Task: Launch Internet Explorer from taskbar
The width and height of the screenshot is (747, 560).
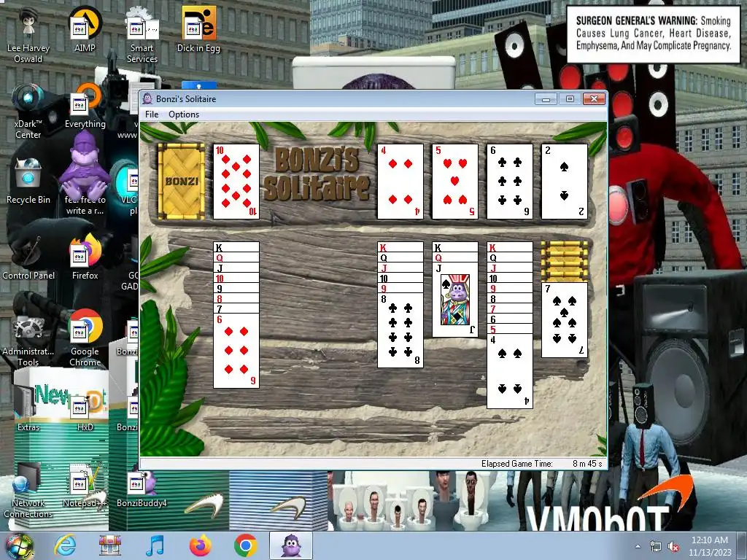Action: pos(65,545)
